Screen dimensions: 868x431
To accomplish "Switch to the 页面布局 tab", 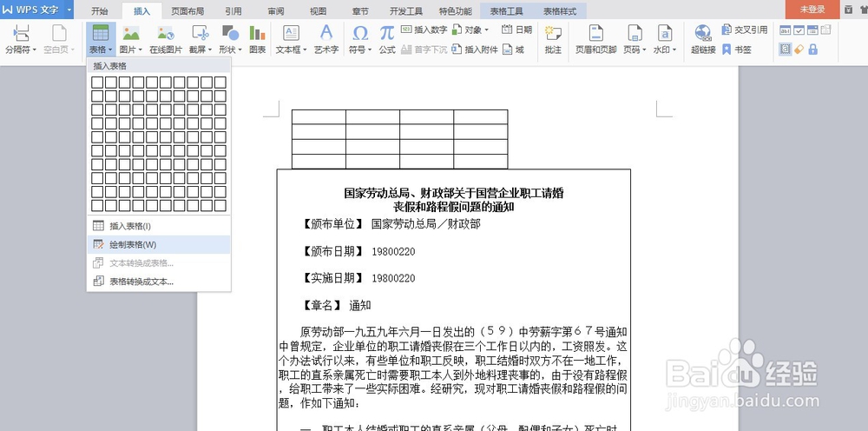I will (187, 11).
